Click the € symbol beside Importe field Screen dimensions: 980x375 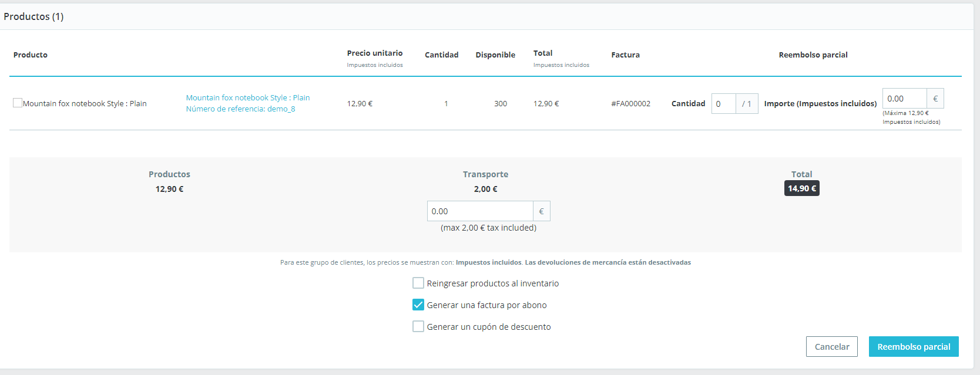935,99
